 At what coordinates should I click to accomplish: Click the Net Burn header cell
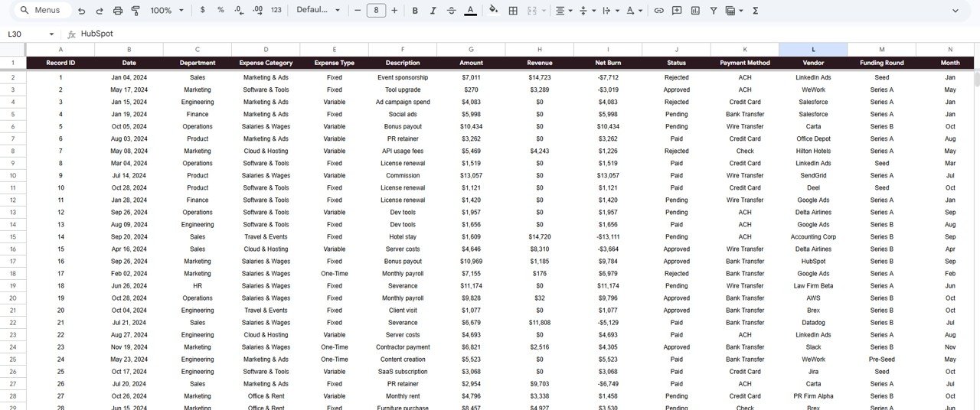(x=608, y=63)
